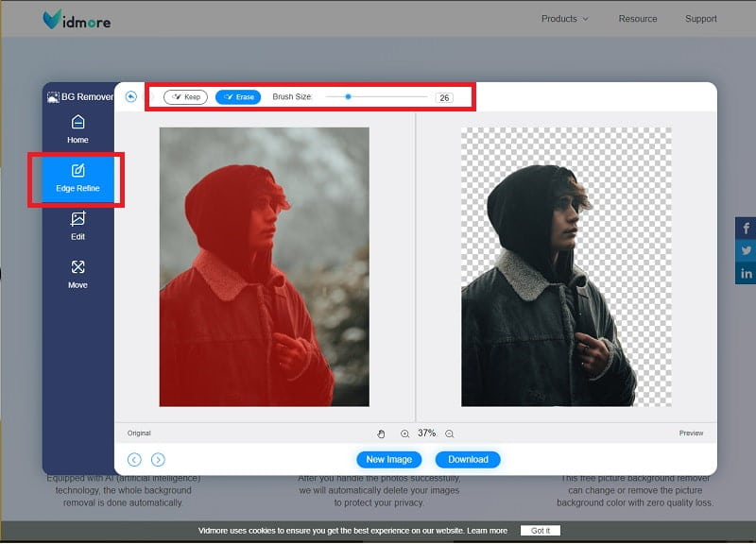This screenshot has height=544, width=756.
Task: Open the Resource menu item
Action: pyautogui.click(x=638, y=19)
